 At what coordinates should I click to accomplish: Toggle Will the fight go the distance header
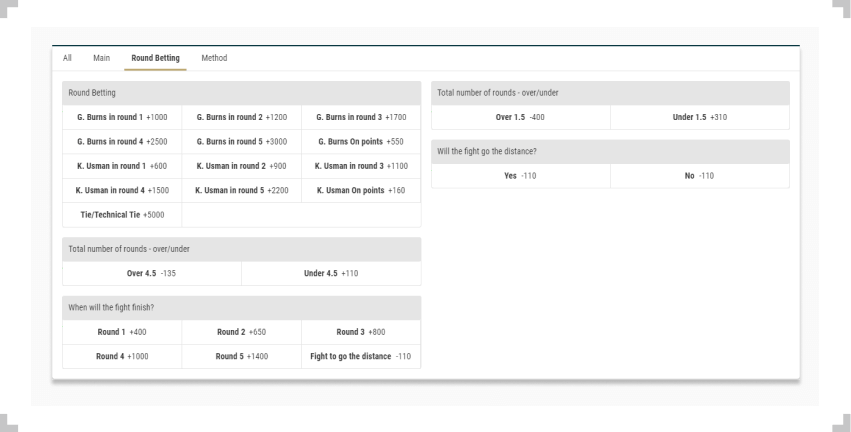[x=611, y=151]
